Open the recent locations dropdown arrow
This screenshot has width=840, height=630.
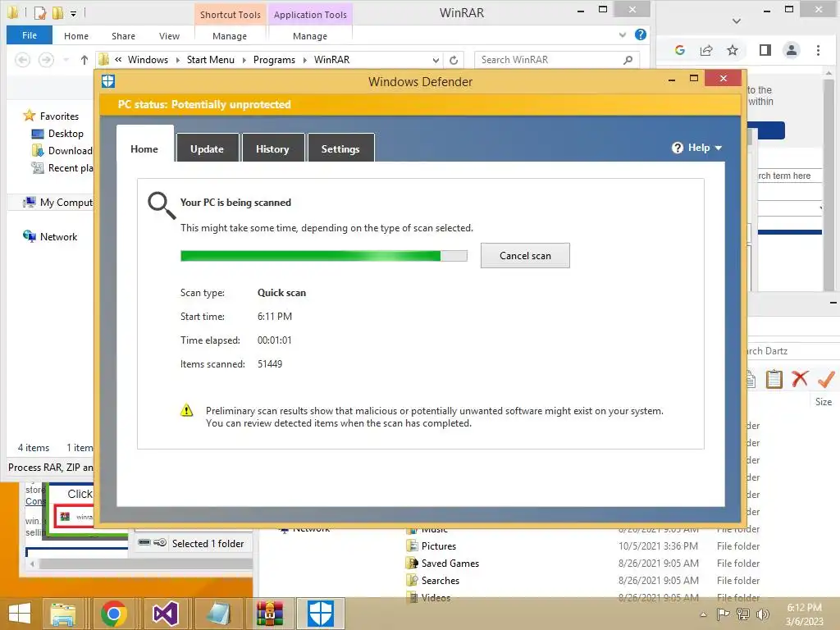point(66,59)
